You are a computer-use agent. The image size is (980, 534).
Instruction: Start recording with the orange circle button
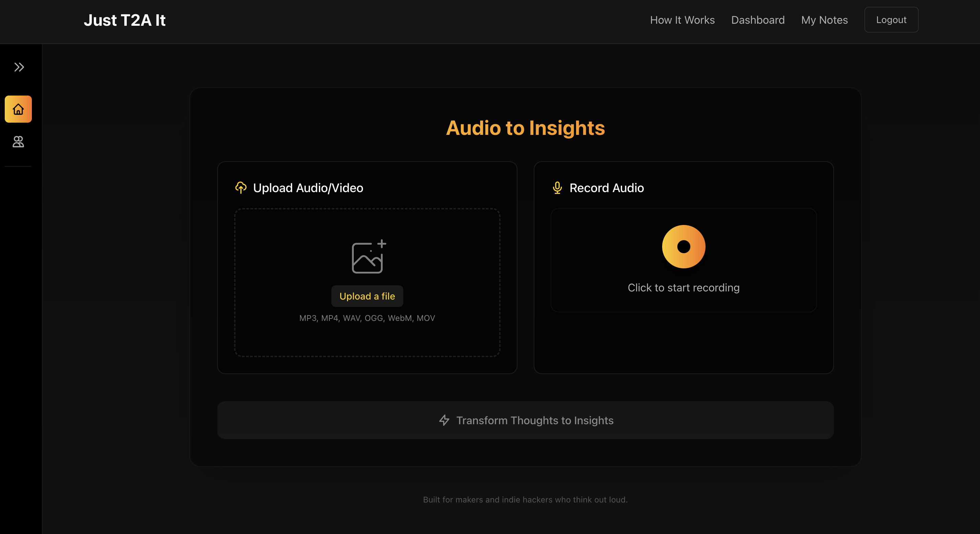683,246
